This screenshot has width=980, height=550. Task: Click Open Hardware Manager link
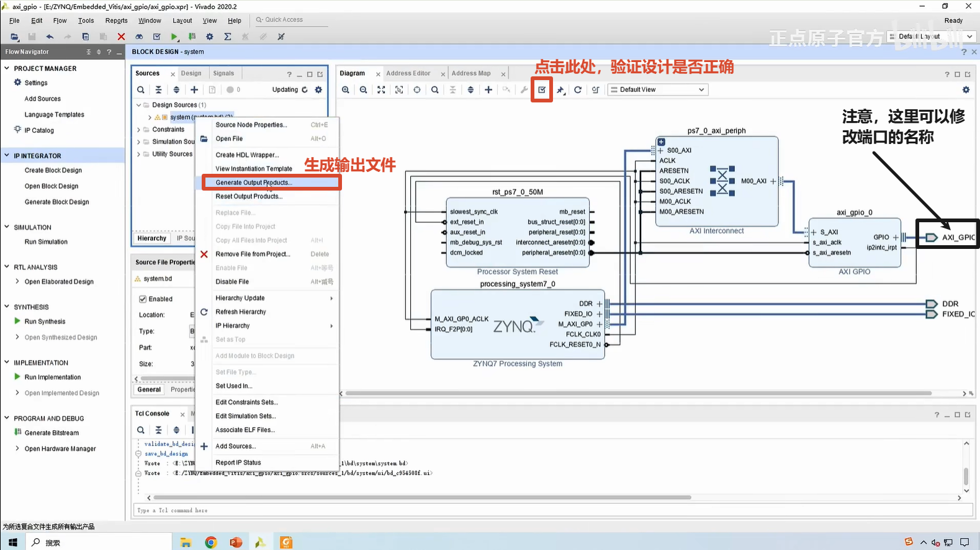point(60,449)
